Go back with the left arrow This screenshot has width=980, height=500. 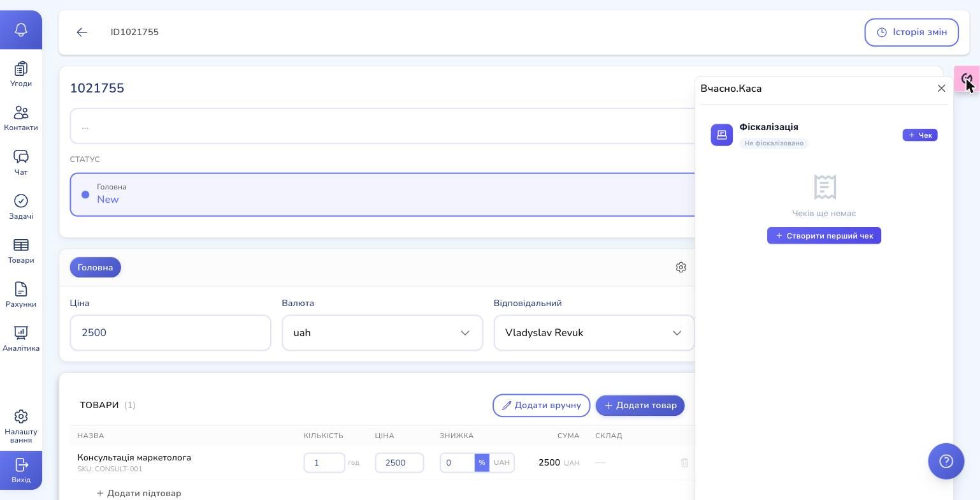coord(82,32)
